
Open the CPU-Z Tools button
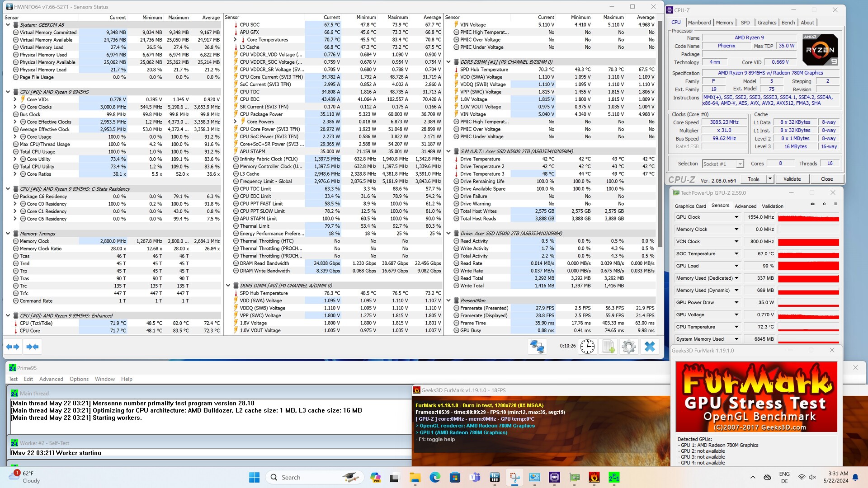pyautogui.click(x=753, y=179)
